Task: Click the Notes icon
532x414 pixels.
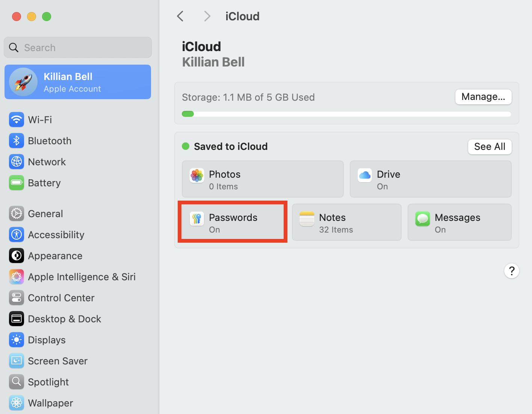Action: [x=307, y=219]
